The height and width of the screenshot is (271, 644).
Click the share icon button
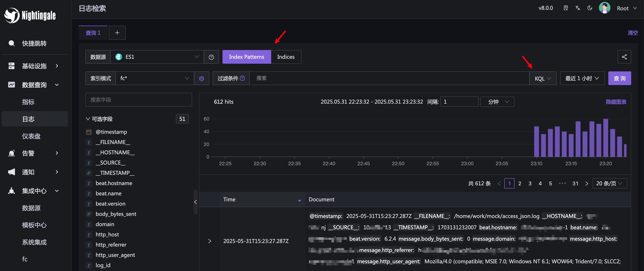coord(624,57)
